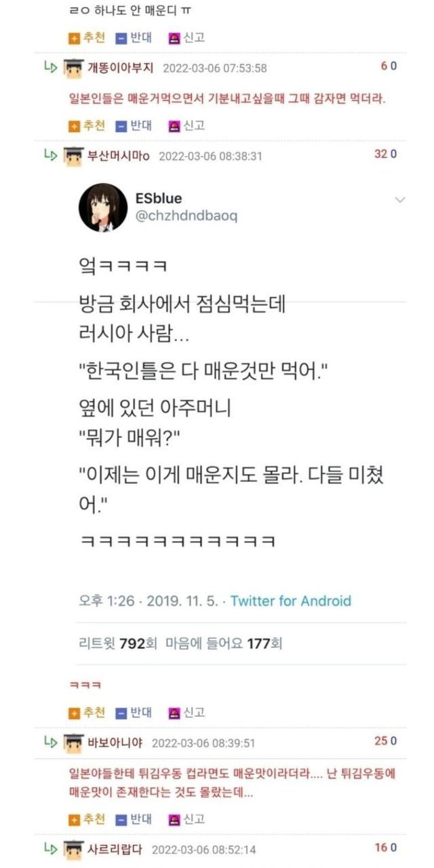Open the 개똥이아부지 user profile
Screen dimensions: 434x868
coord(121,68)
